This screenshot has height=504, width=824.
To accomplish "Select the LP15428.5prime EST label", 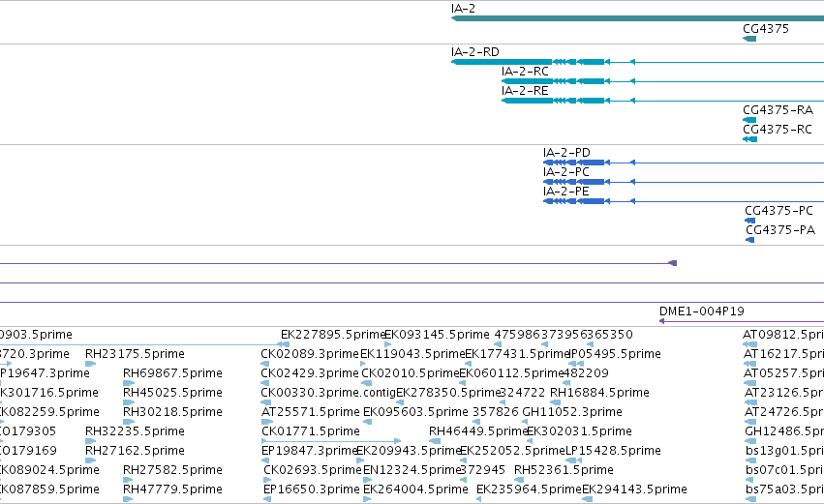I will click(x=613, y=451).
